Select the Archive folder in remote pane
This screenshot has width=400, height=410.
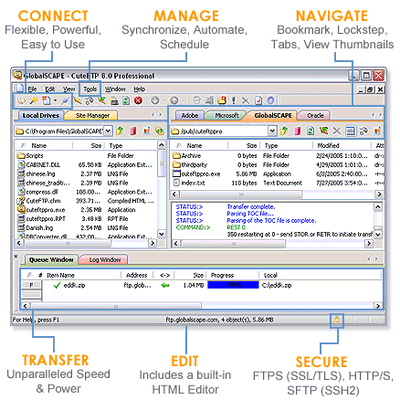(x=187, y=156)
